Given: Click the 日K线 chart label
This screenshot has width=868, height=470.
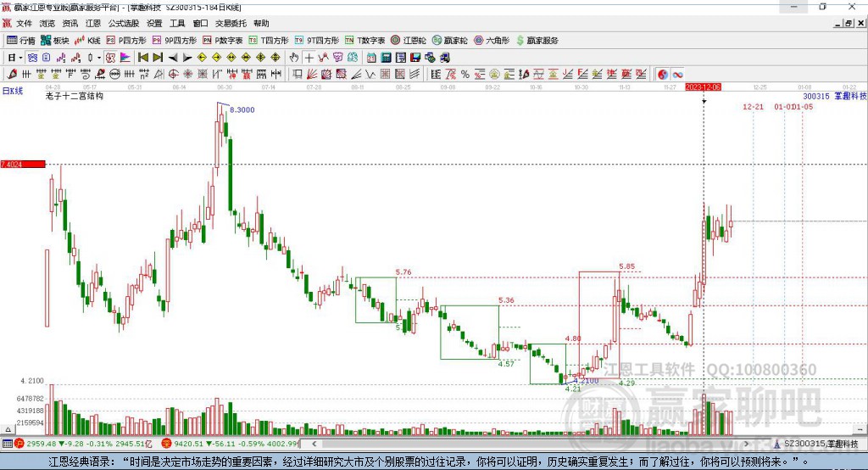Looking at the screenshot, I should (x=12, y=91).
